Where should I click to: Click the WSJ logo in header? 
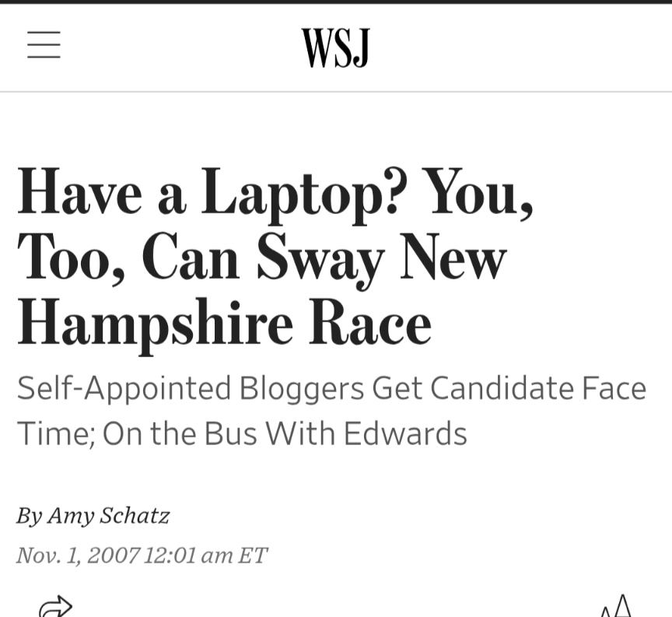coord(335,48)
